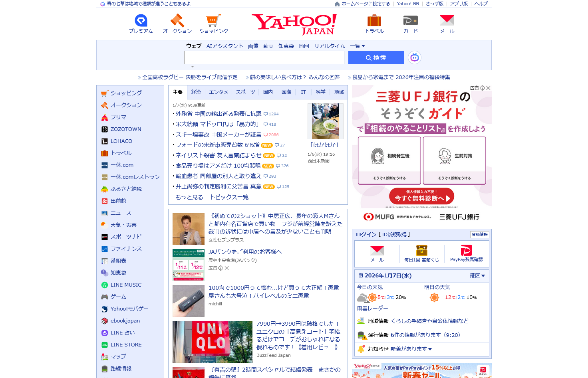Image resolution: width=588 pixels, height=378 pixels.
Task: Open the Shopping cart icon in header
Action: pos(213,21)
